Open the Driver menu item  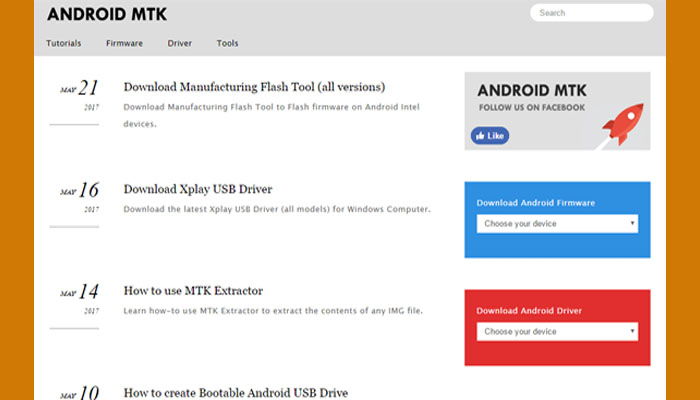pos(179,43)
